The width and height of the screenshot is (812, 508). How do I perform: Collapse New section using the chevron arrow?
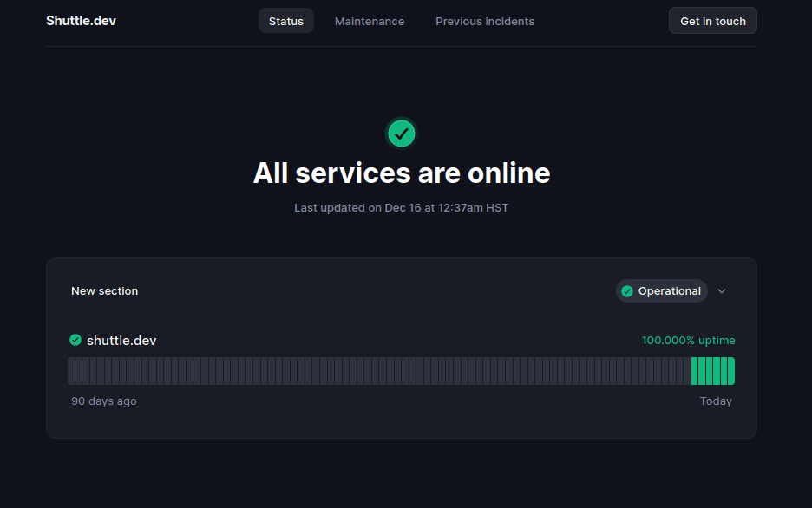click(722, 291)
